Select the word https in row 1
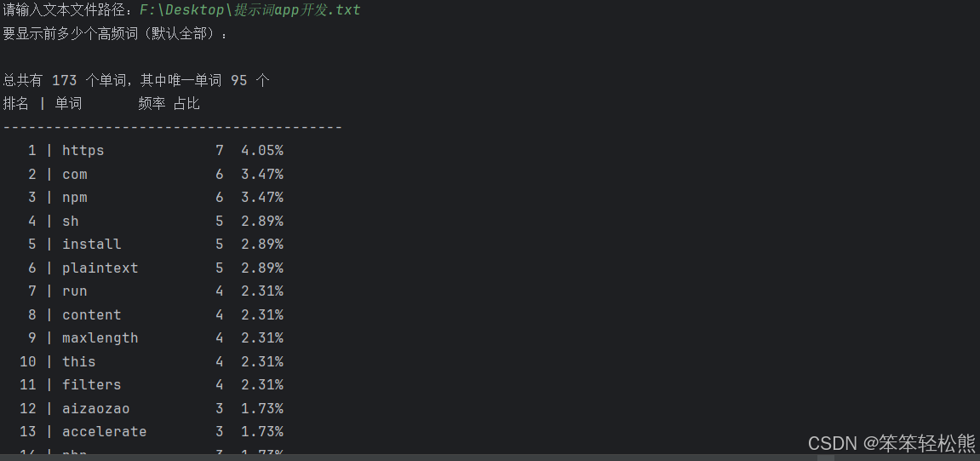 pos(83,151)
